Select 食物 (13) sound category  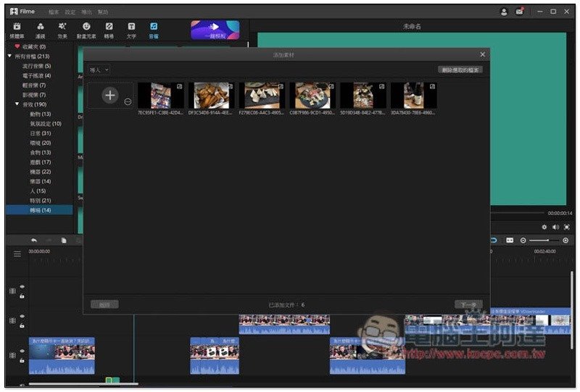(x=40, y=153)
